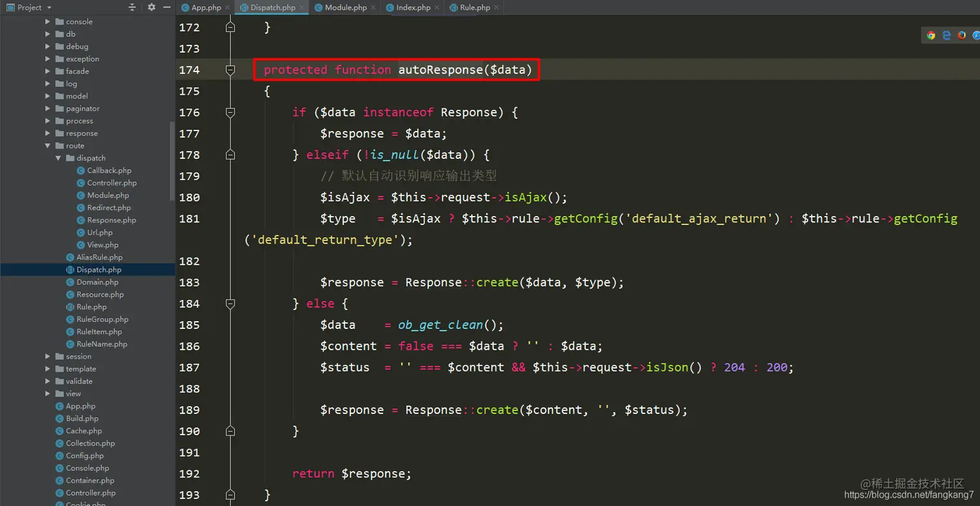Open RuleName.php in the project tree
The image size is (980, 506).
pyautogui.click(x=102, y=344)
